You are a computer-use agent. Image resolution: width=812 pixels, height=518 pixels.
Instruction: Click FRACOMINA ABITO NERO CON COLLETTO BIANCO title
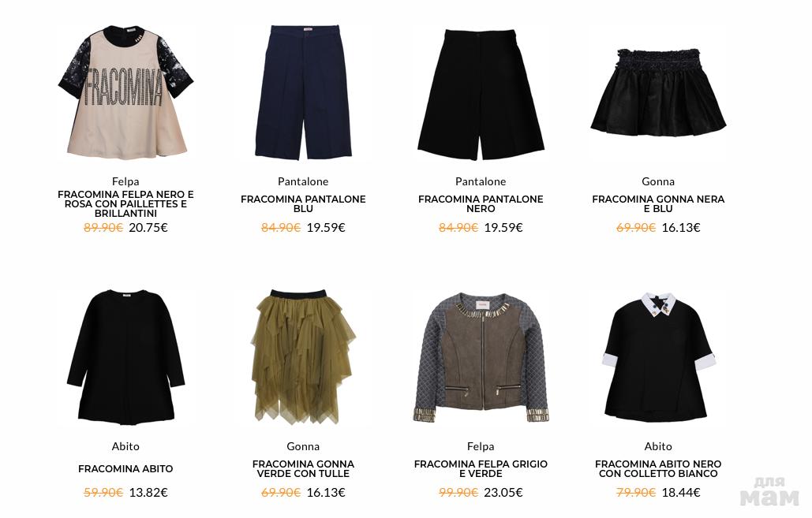[658, 469]
